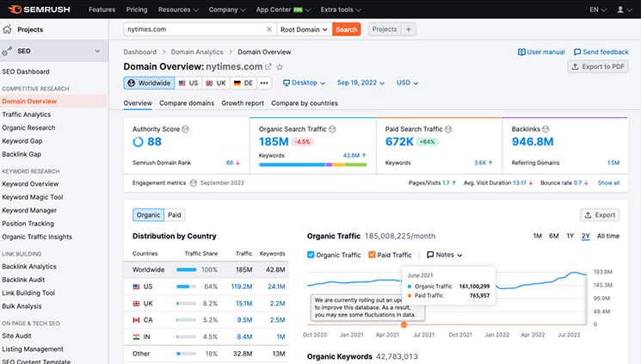
Task: Set chart range to All time
Action: click(608, 236)
